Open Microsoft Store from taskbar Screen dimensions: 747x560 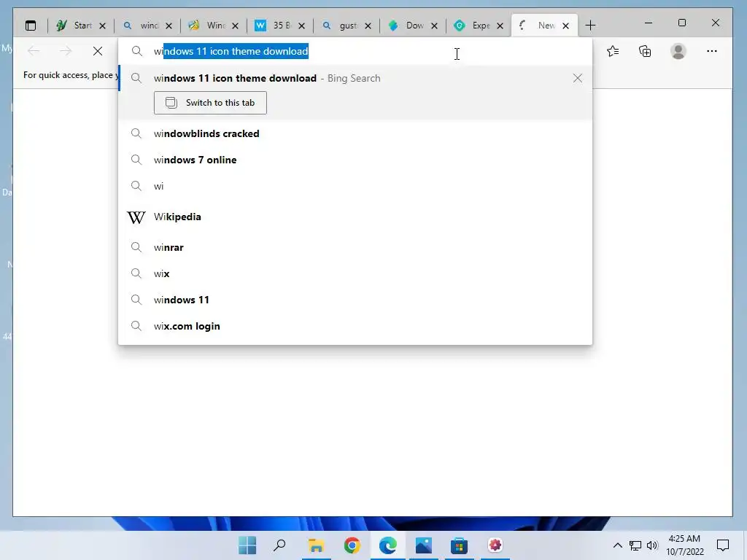click(460, 545)
